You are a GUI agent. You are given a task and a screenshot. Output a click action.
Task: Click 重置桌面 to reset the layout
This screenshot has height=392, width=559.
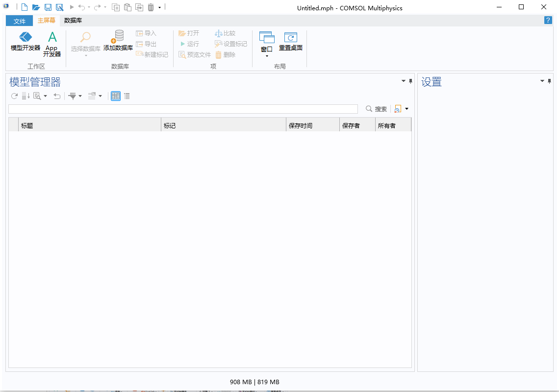[291, 41]
